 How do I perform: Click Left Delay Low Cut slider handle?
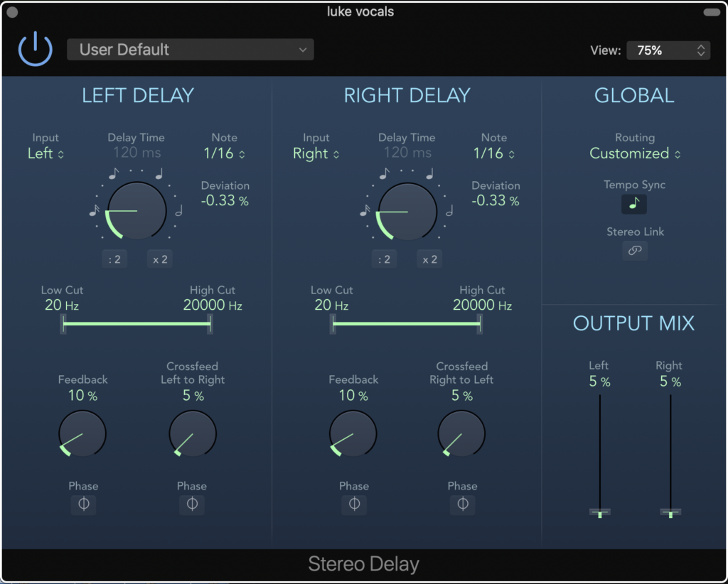pos(63,324)
